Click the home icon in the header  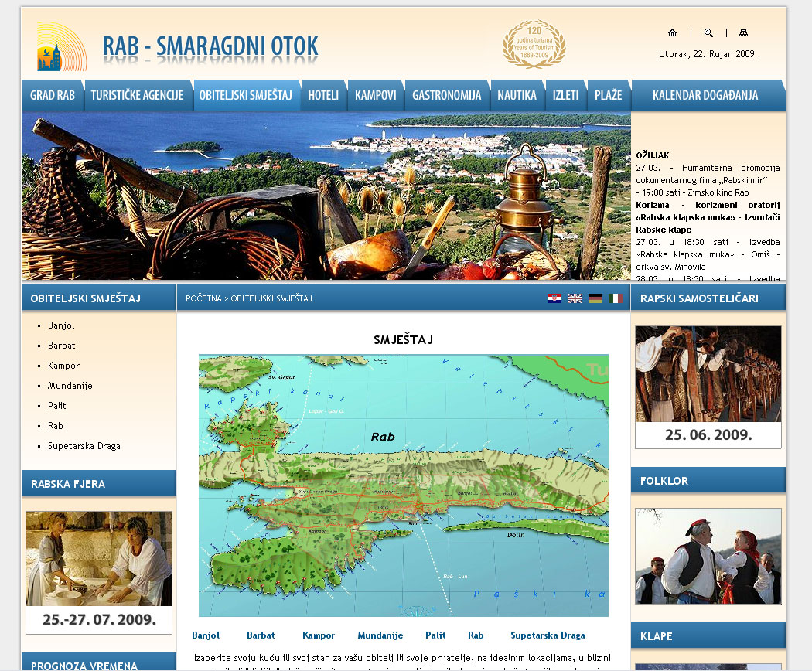pyautogui.click(x=672, y=32)
